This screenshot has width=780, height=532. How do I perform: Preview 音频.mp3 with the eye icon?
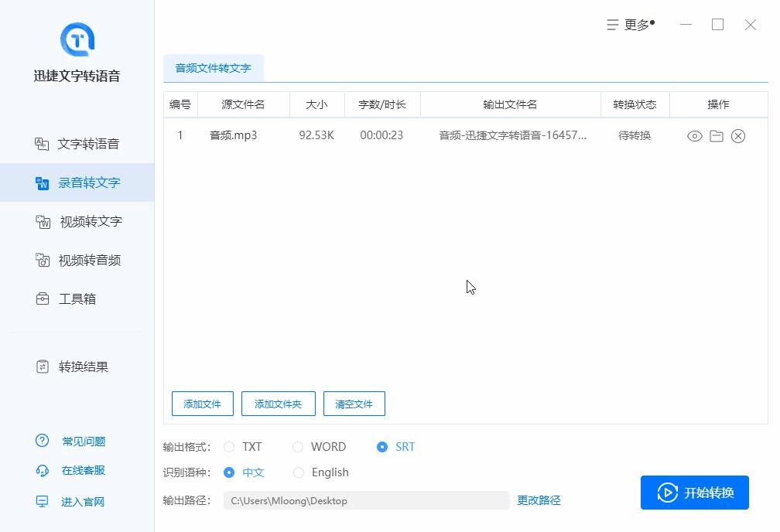click(694, 136)
